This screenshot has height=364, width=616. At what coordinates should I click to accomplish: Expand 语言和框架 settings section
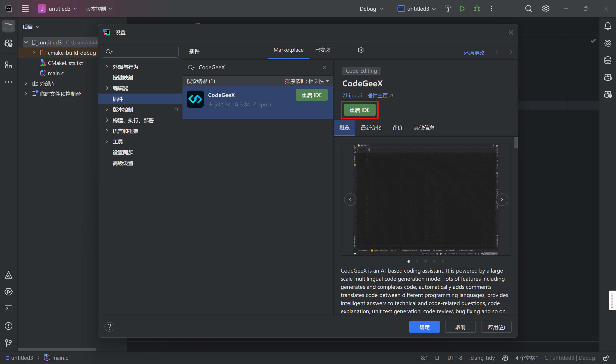point(107,131)
